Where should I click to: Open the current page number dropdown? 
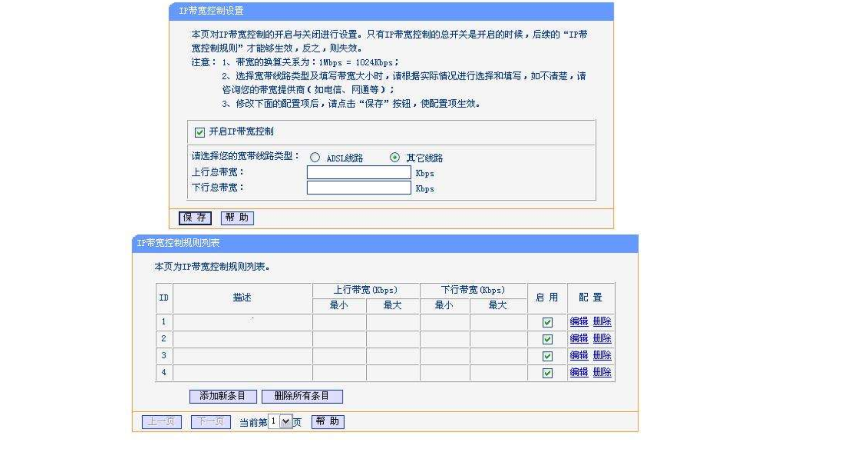[280, 421]
